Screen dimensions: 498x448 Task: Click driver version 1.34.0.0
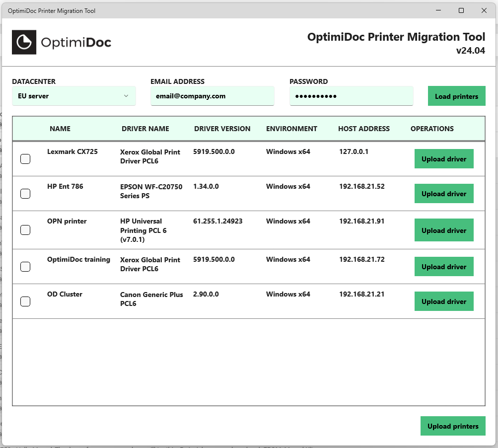pos(206,186)
